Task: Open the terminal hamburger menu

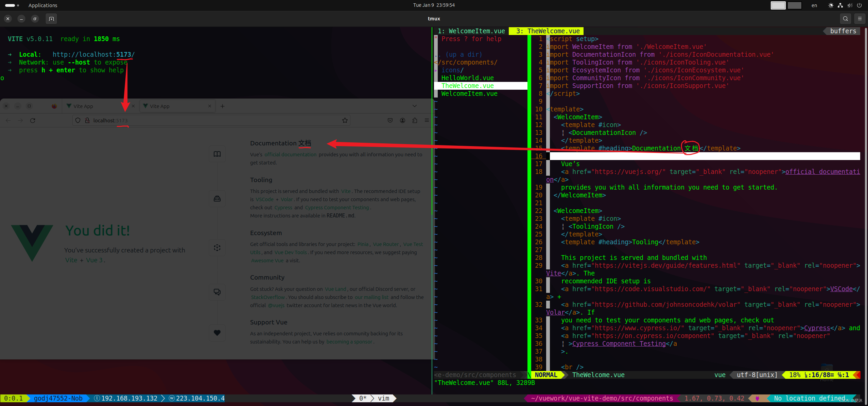Action: [860, 19]
